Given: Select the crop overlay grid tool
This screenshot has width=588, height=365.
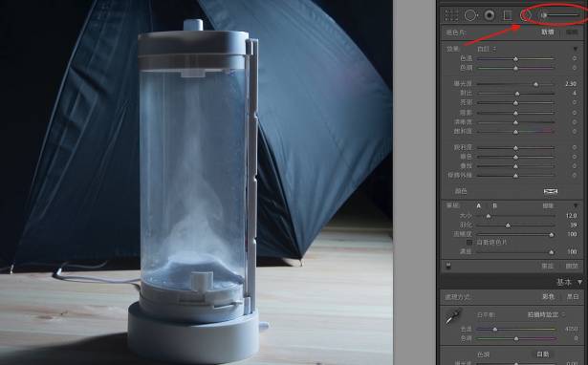Looking at the screenshot, I should [x=451, y=15].
